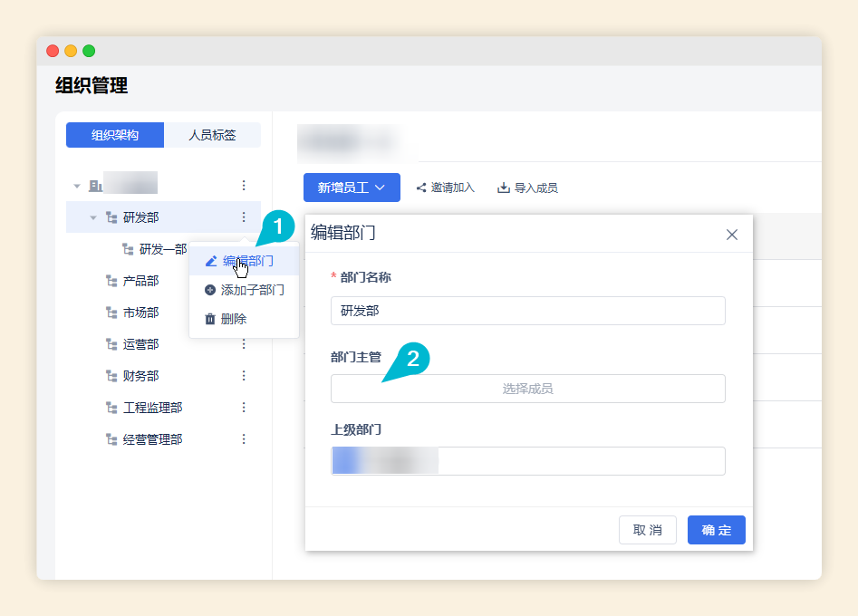Collapse the root organization tree arrow
This screenshot has width=858, height=616.
(x=77, y=187)
